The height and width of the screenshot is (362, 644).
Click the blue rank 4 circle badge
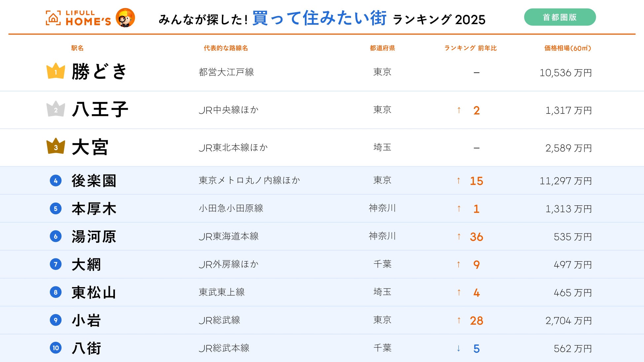pyautogui.click(x=55, y=181)
